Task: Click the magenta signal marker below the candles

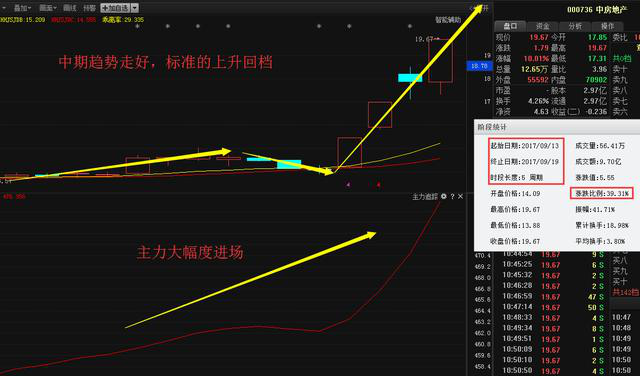Action: [348, 185]
